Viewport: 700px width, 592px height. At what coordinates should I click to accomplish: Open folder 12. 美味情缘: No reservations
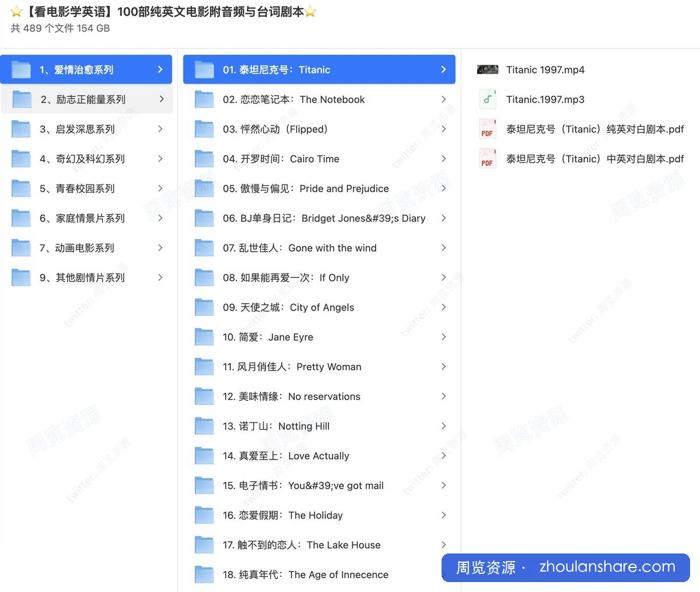(x=319, y=396)
